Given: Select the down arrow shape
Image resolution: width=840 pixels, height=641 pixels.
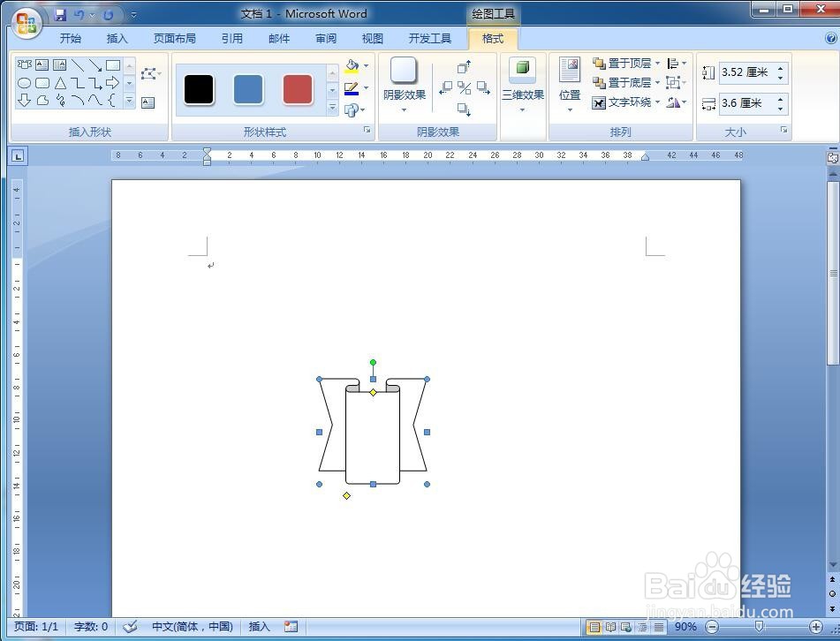Looking at the screenshot, I should (24, 100).
